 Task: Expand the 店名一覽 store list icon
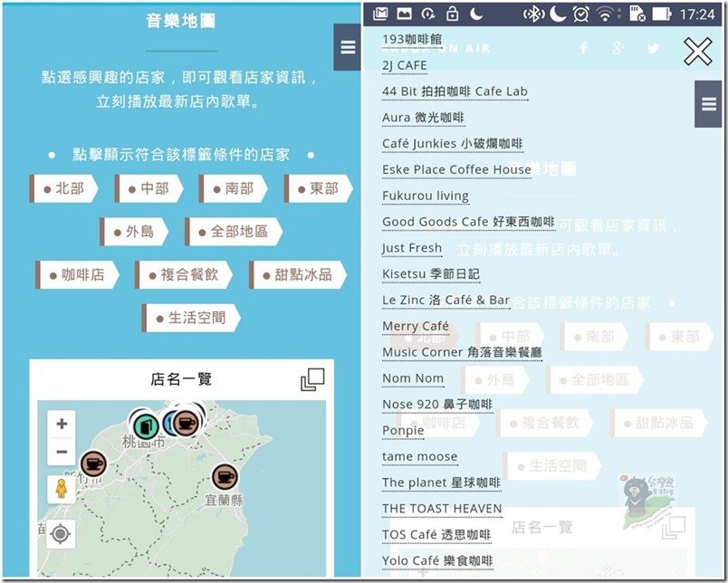coord(312,379)
